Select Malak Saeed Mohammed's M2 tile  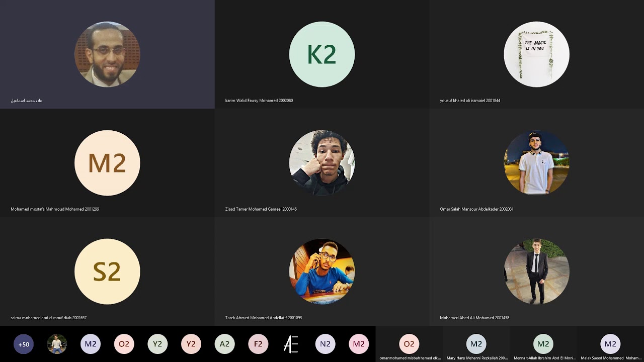click(610, 344)
